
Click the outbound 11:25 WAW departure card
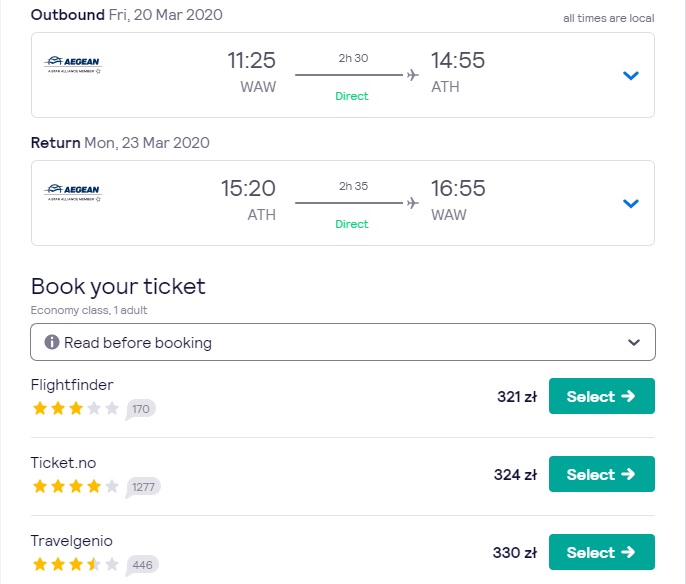point(343,75)
